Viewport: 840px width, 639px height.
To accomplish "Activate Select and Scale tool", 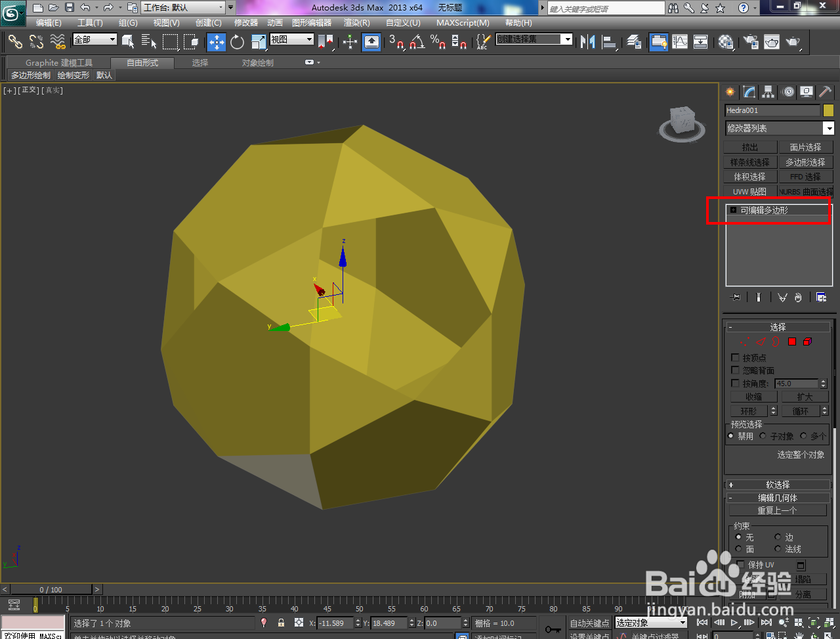I will coord(259,41).
